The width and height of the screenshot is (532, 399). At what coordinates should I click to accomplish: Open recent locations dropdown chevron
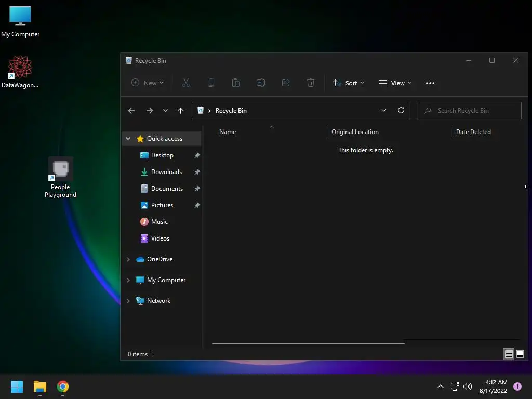coord(165,111)
